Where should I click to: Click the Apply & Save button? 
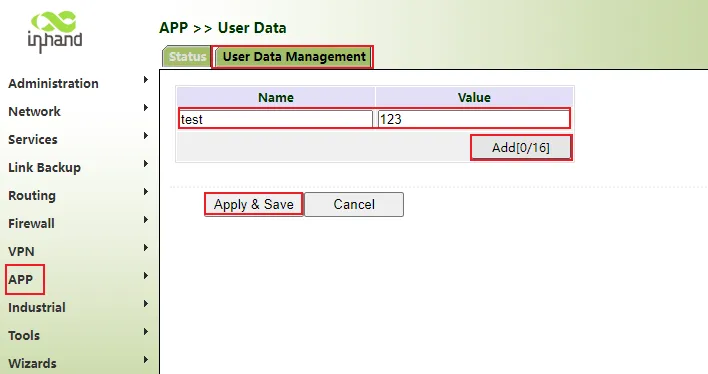click(254, 205)
